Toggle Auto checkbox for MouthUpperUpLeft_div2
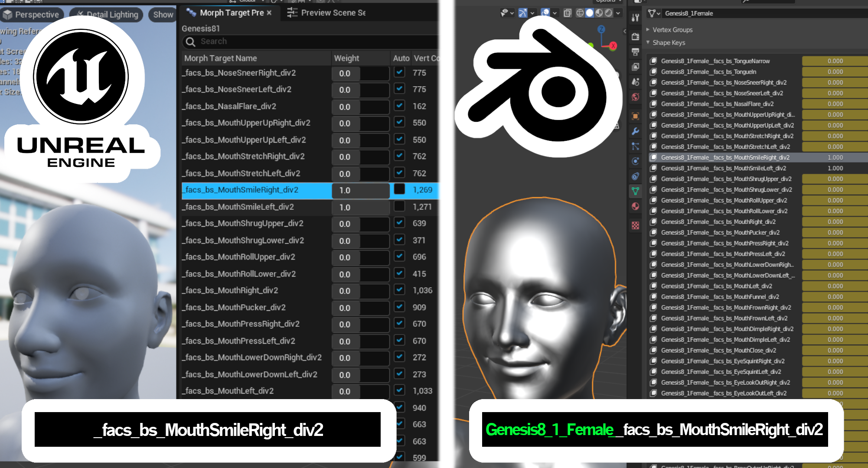 click(x=399, y=139)
